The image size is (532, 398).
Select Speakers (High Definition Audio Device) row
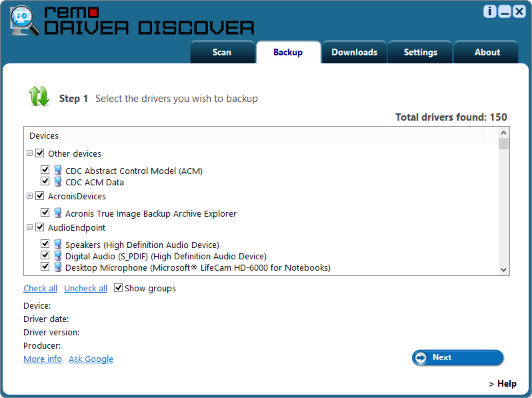pos(142,245)
